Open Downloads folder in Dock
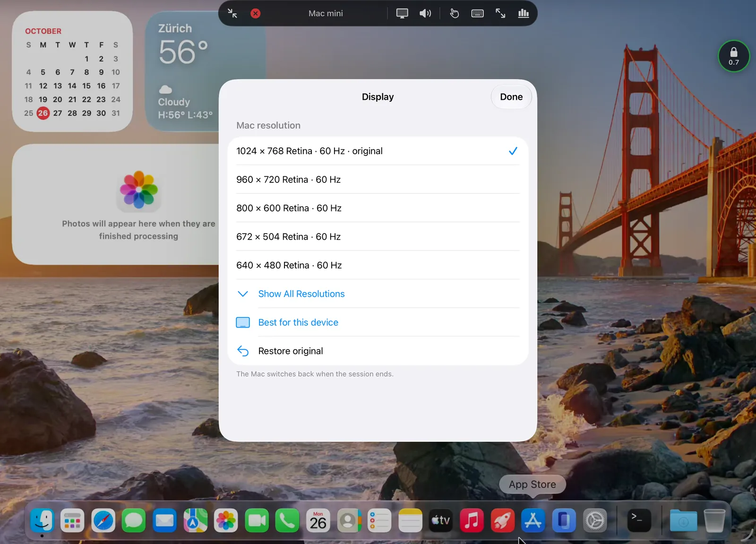 pos(683,520)
